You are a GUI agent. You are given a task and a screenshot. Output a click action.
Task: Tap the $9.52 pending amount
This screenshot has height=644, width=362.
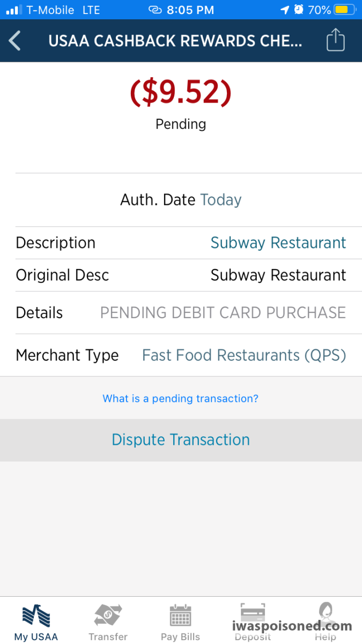tap(181, 92)
